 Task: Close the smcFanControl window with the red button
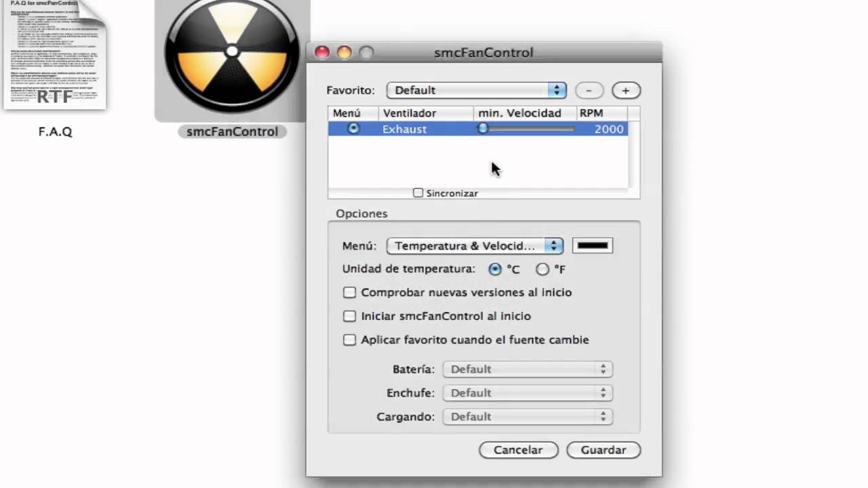click(323, 52)
